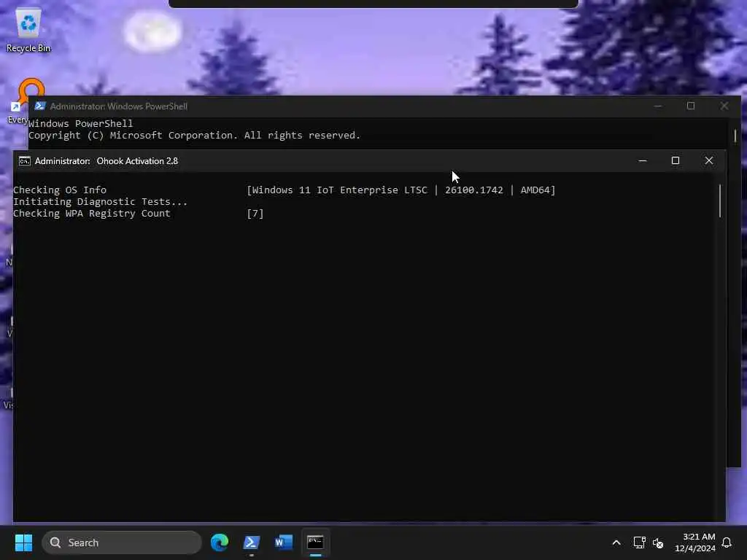Open the notification bell icon
The width and height of the screenshot is (747, 560).
(727, 542)
